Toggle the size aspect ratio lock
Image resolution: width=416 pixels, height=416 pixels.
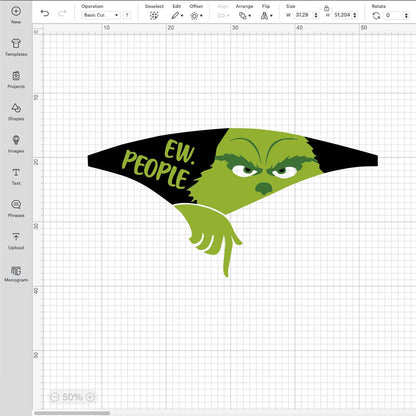click(x=326, y=8)
